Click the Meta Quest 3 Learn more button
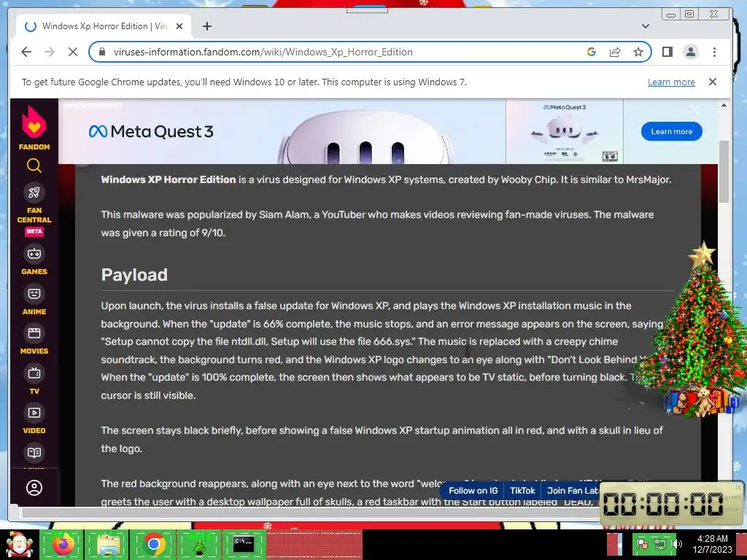This screenshot has width=747, height=560. (671, 131)
